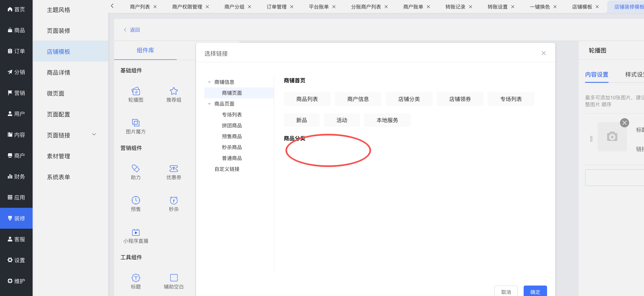Add the 秒杀 flash sale component
644x296 pixels.
tap(173, 200)
